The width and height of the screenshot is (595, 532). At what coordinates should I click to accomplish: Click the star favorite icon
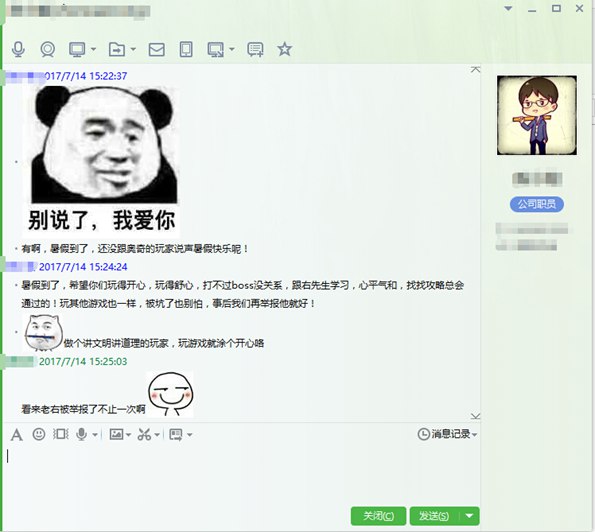coord(285,49)
